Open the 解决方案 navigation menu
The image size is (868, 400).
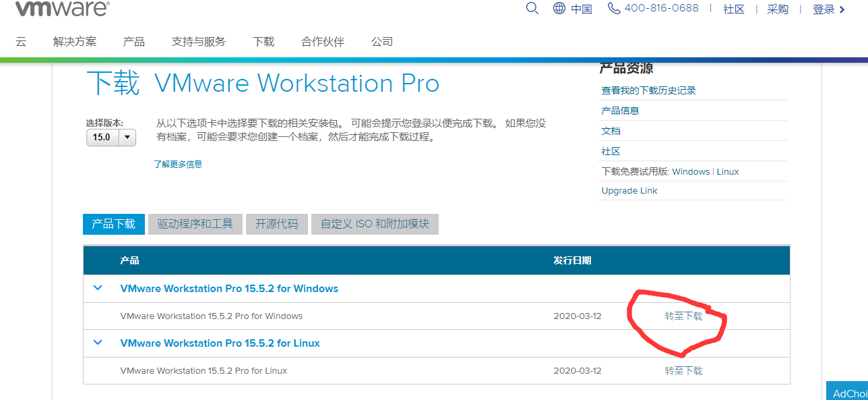point(75,42)
